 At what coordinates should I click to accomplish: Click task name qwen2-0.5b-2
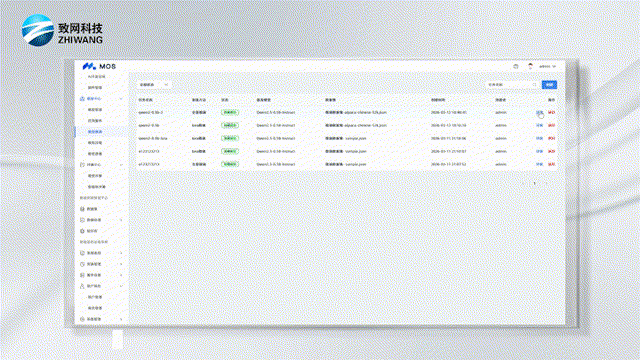151,112
